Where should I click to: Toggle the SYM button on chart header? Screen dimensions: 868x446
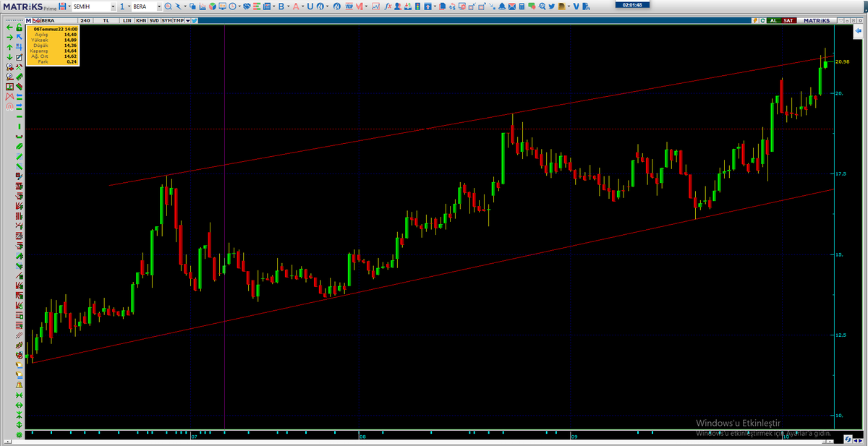coord(166,20)
